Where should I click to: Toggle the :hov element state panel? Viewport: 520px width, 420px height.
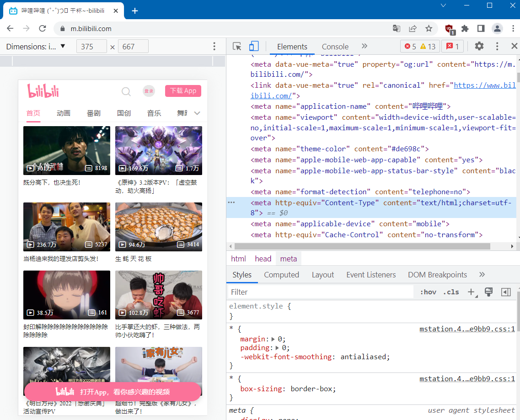(x=428, y=292)
